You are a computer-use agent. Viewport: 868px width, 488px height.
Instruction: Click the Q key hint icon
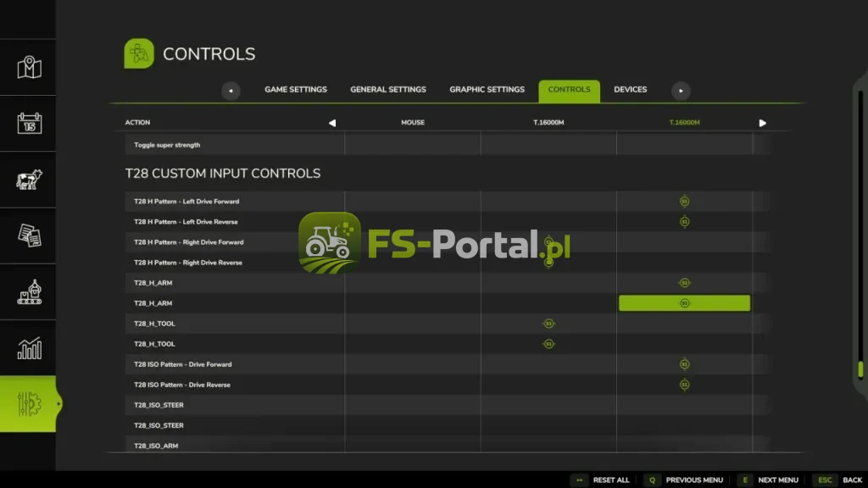(x=652, y=480)
